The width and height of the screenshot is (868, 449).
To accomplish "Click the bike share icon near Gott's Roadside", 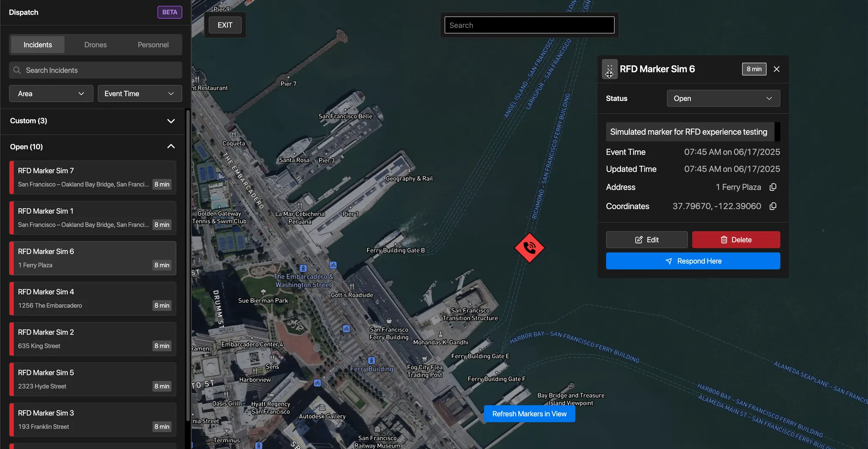I will [x=333, y=265].
